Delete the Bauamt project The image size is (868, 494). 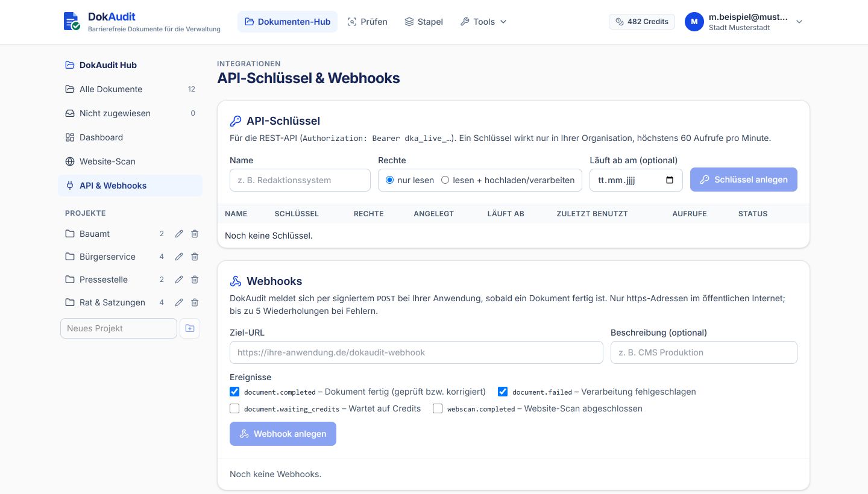[195, 234]
